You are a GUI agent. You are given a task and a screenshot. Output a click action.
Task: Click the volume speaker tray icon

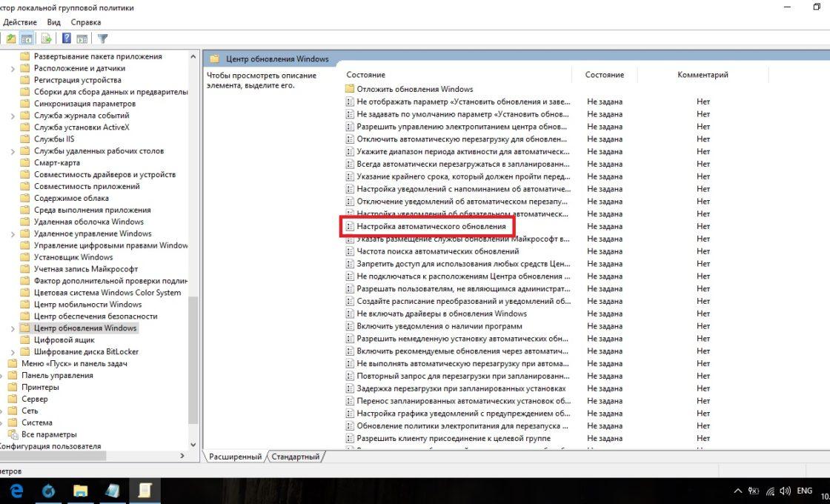[x=785, y=491]
